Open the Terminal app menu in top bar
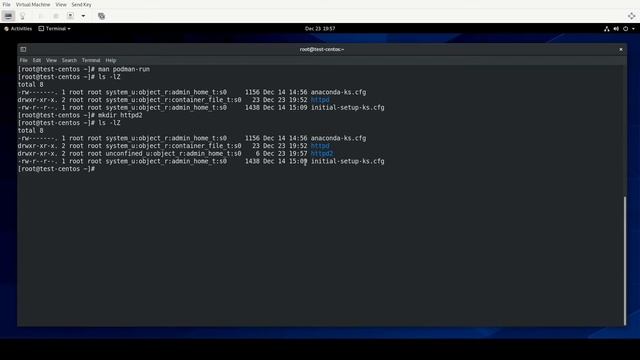640x360 pixels. pos(54,29)
